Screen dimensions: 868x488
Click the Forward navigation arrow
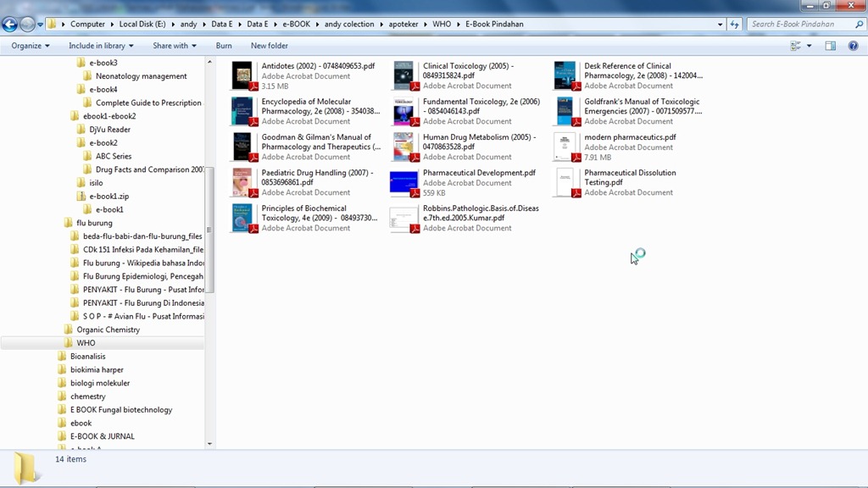tap(26, 25)
